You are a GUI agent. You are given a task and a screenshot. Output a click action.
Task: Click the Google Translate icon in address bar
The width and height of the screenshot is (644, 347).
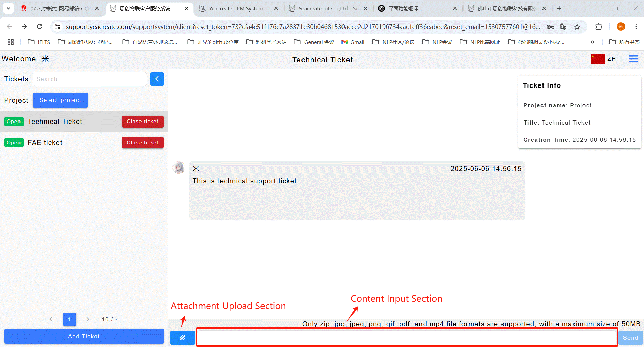coord(564,27)
